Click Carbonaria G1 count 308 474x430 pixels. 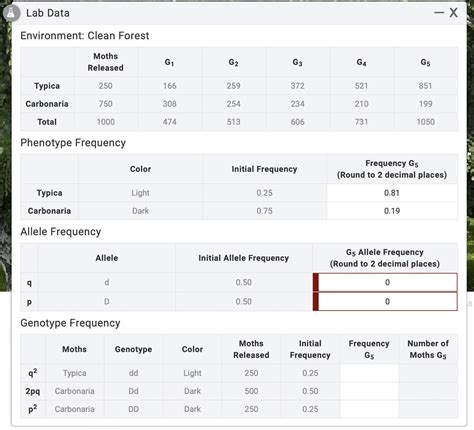click(x=169, y=104)
